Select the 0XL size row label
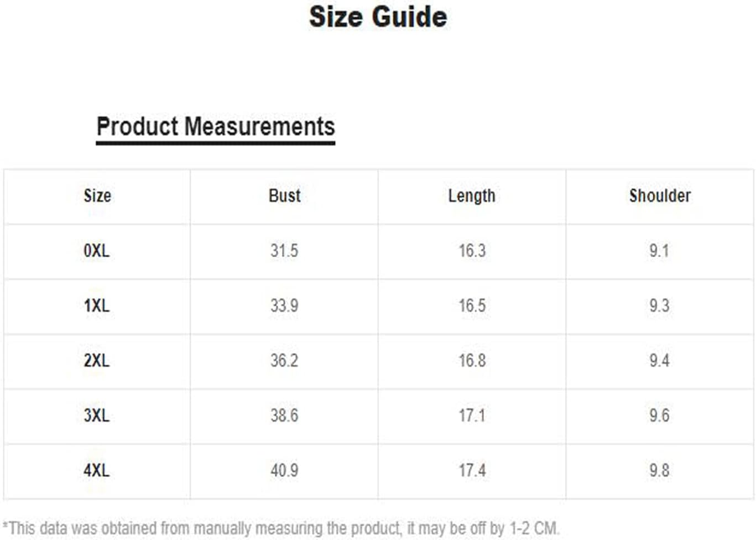The height and width of the screenshot is (540, 756). [x=97, y=251]
